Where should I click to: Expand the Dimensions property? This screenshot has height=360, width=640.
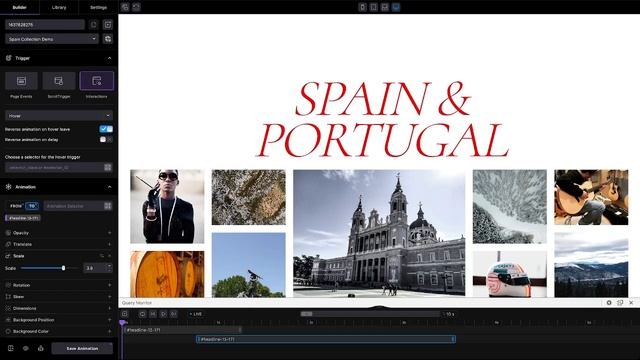point(109,309)
